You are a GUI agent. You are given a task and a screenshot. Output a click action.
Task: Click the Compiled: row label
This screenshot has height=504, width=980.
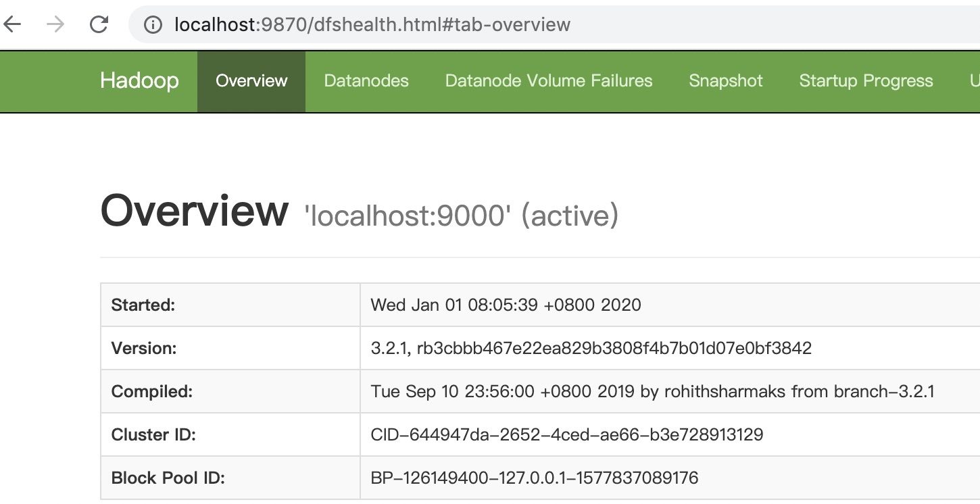152,391
